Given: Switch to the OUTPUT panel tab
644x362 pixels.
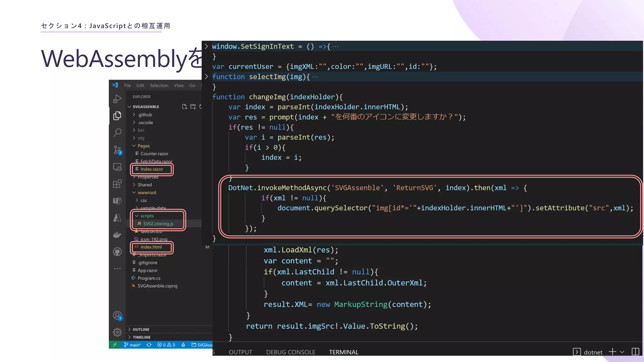Looking at the screenshot, I should (x=240, y=352).
